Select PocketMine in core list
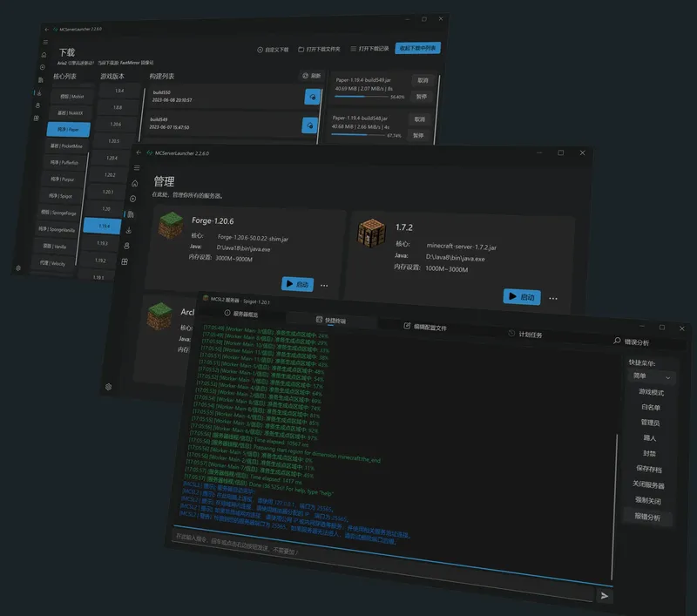This screenshot has width=697, height=616. tap(67, 146)
